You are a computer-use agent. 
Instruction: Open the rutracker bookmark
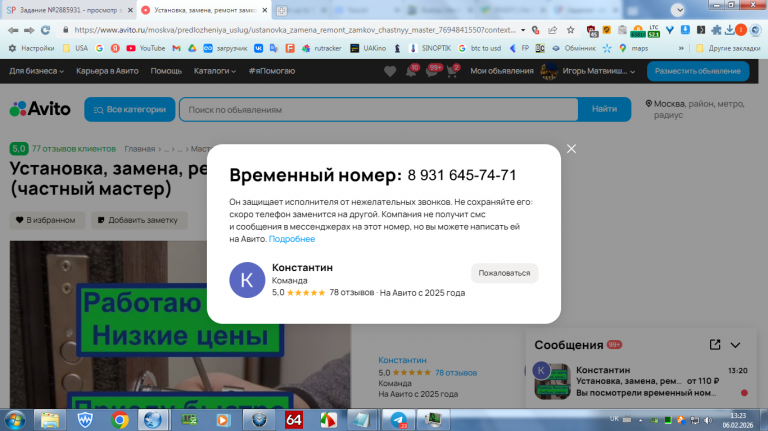(322, 48)
